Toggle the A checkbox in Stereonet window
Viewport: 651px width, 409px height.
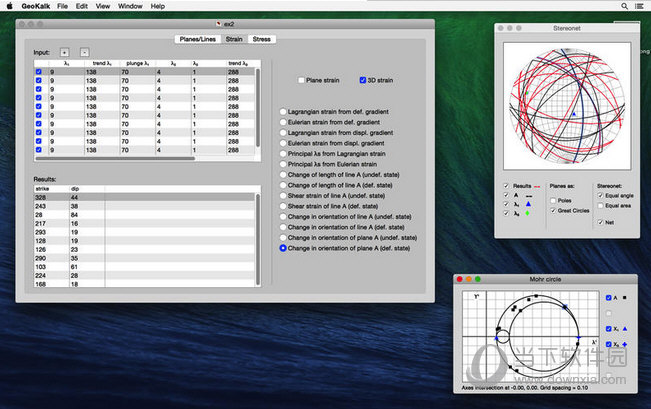click(x=506, y=195)
